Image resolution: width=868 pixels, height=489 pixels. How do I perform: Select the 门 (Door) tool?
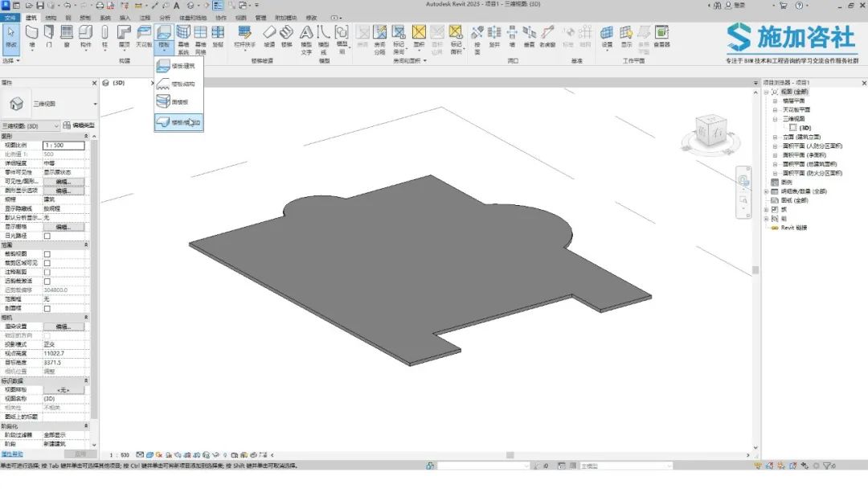point(49,36)
